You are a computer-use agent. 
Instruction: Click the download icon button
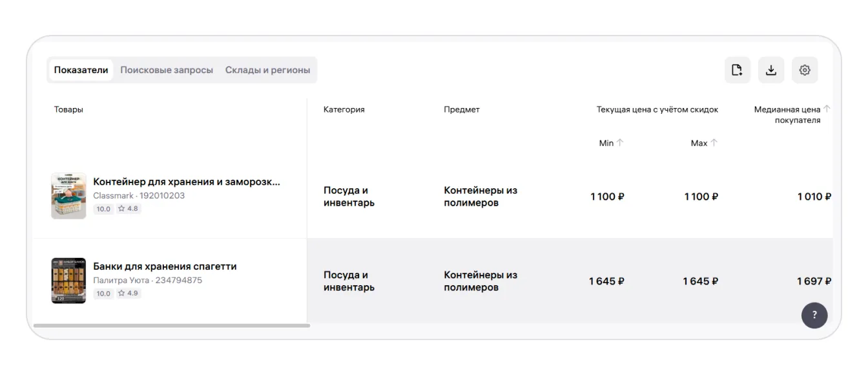pyautogui.click(x=770, y=70)
